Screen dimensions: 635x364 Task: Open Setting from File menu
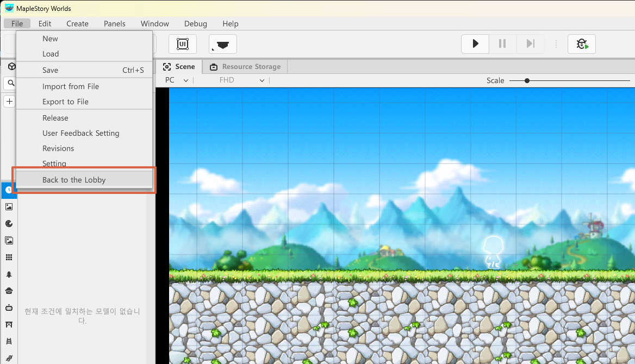point(84,163)
